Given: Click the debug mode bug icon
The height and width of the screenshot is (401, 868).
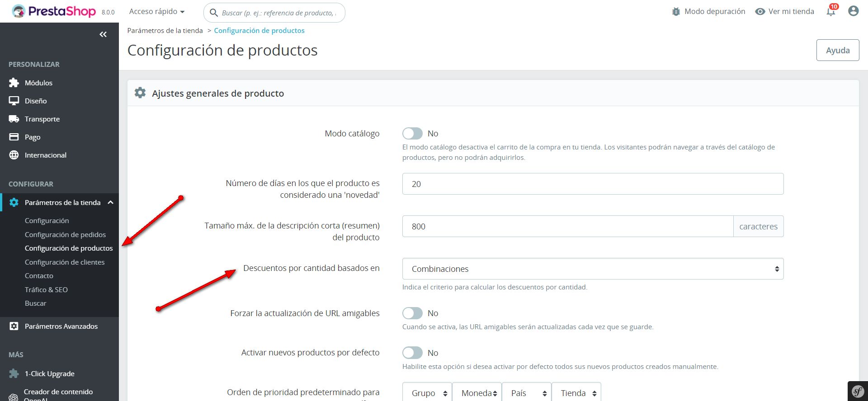Looking at the screenshot, I should [676, 12].
